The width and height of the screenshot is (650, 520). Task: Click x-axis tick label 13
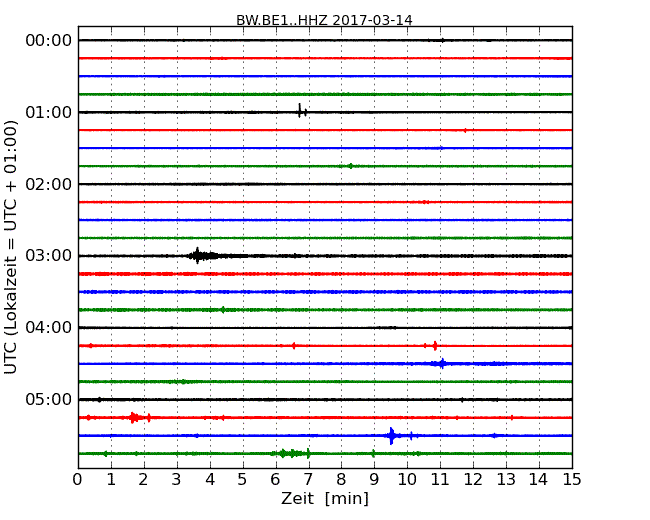pyautogui.click(x=506, y=480)
